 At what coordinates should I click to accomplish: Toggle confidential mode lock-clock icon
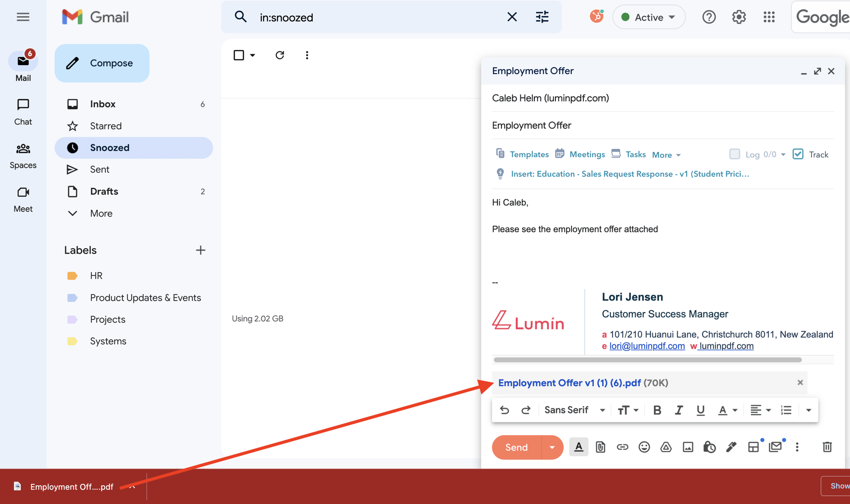(x=709, y=447)
